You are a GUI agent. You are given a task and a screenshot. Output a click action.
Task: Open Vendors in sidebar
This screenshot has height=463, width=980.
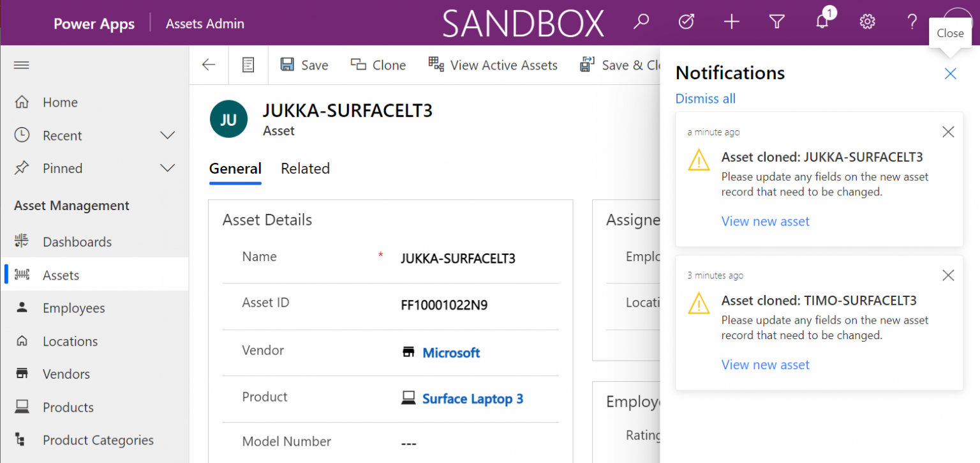[94, 374]
